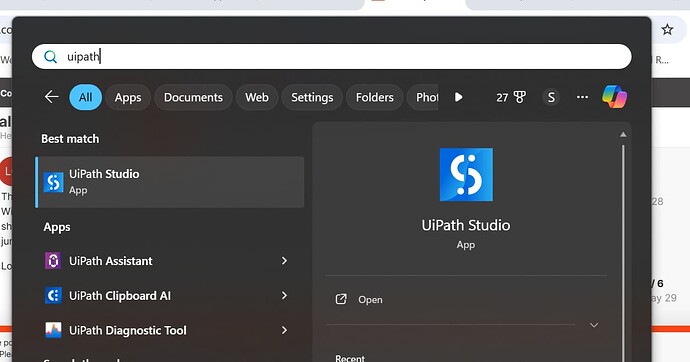
Task: Switch to the Documents filter
Action: click(193, 97)
